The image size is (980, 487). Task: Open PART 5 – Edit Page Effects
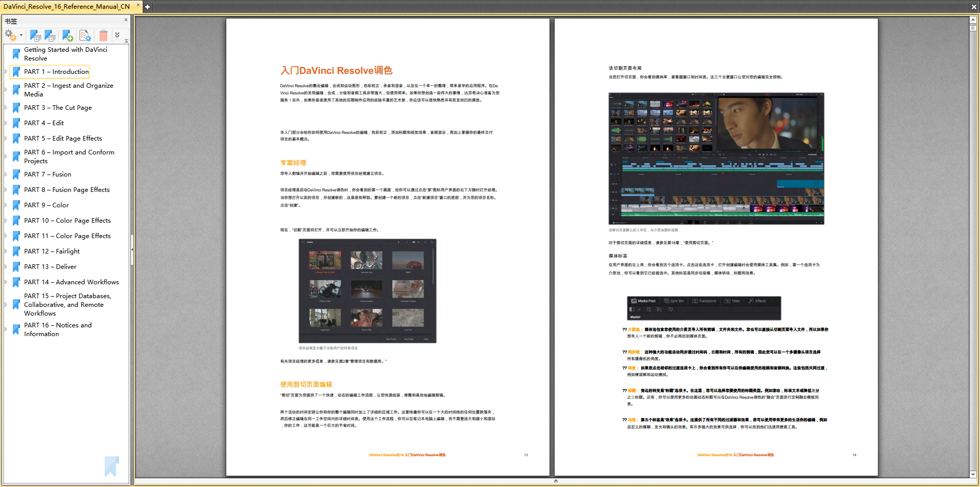(63, 139)
